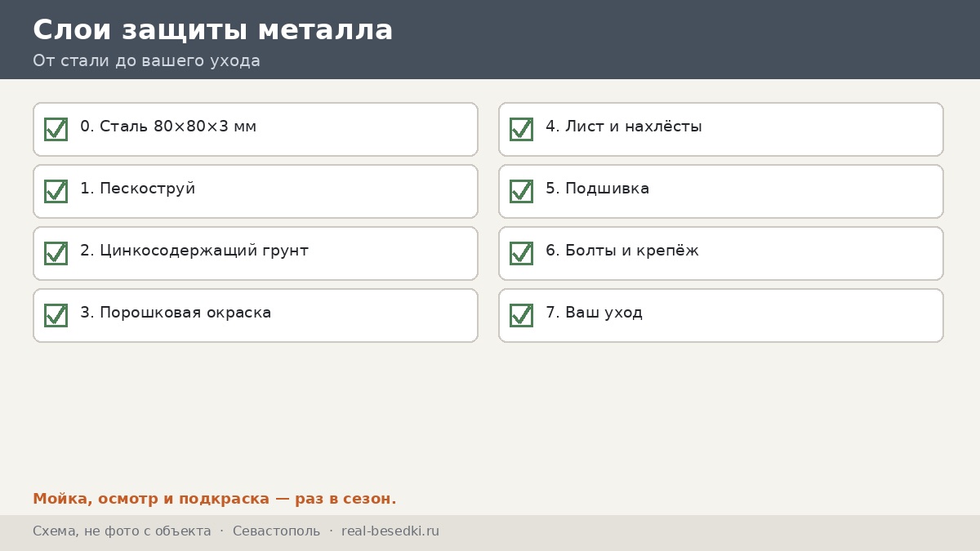Uncheck the Подшивка checkbox

tap(521, 191)
